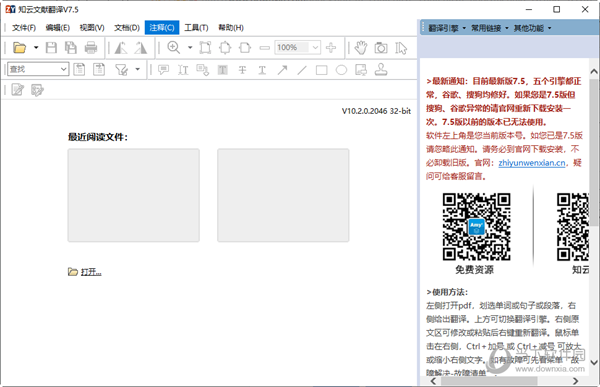Select the image annotation tool

coord(361,70)
